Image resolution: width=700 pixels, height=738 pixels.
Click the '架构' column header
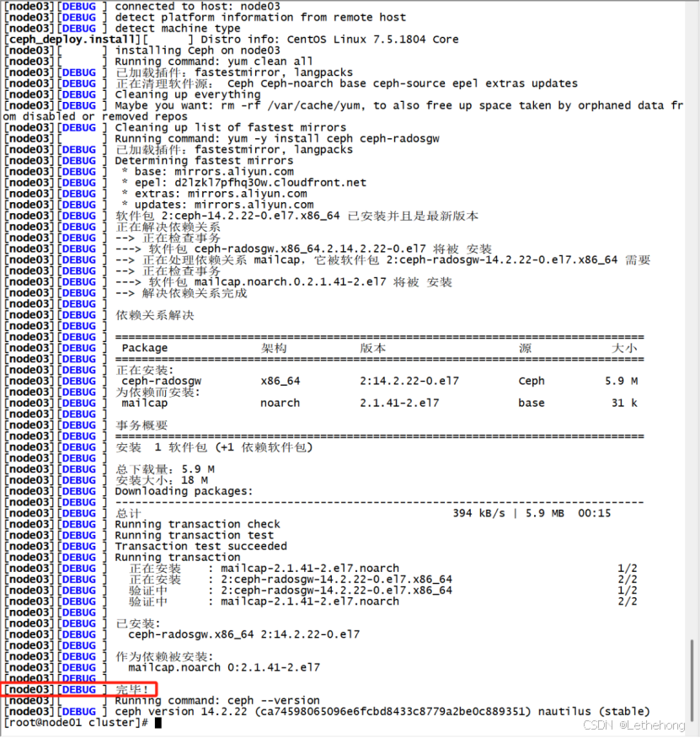[x=274, y=348]
